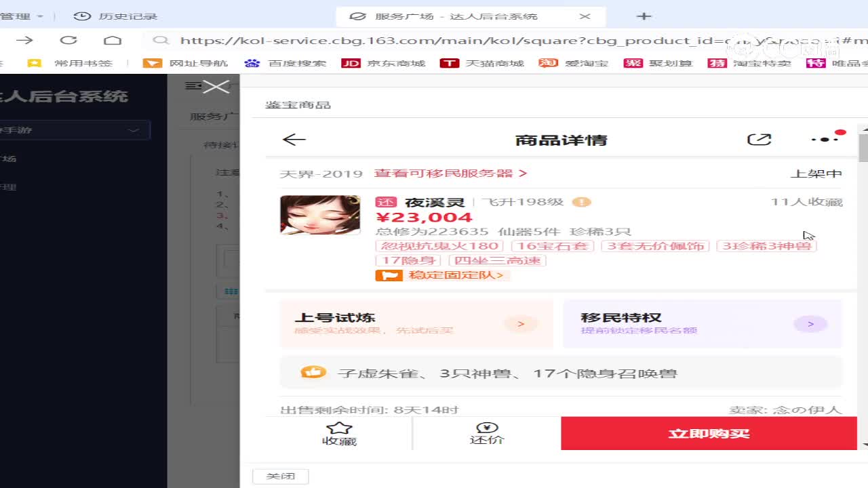Image resolution: width=868 pixels, height=488 pixels.
Task: Click the red 还 badge next to 夜溪灵
Action: 386,202
